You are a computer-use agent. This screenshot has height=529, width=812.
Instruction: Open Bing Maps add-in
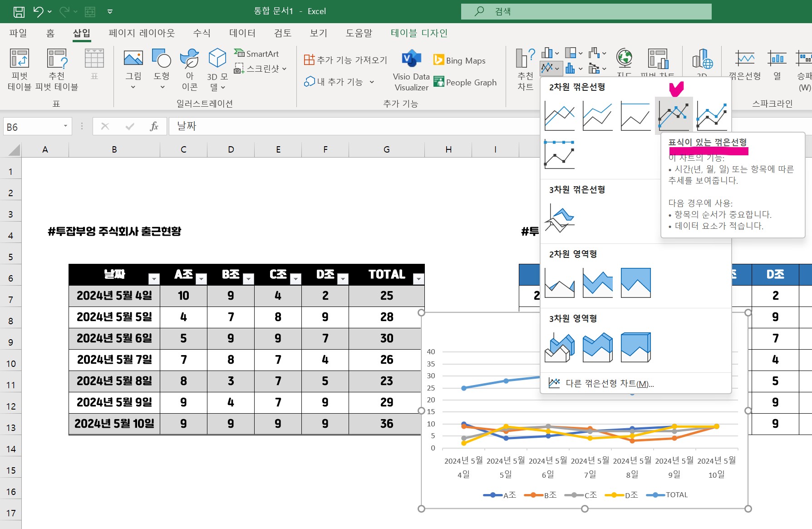459,60
